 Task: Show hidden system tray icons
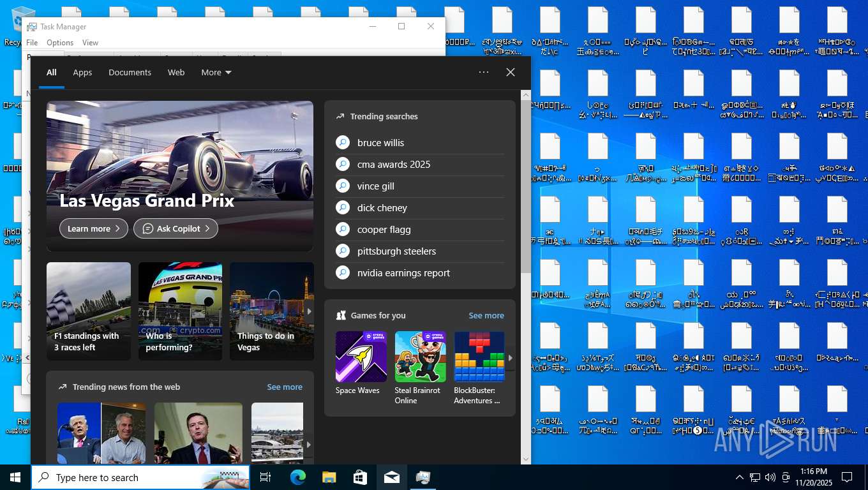tap(739, 477)
